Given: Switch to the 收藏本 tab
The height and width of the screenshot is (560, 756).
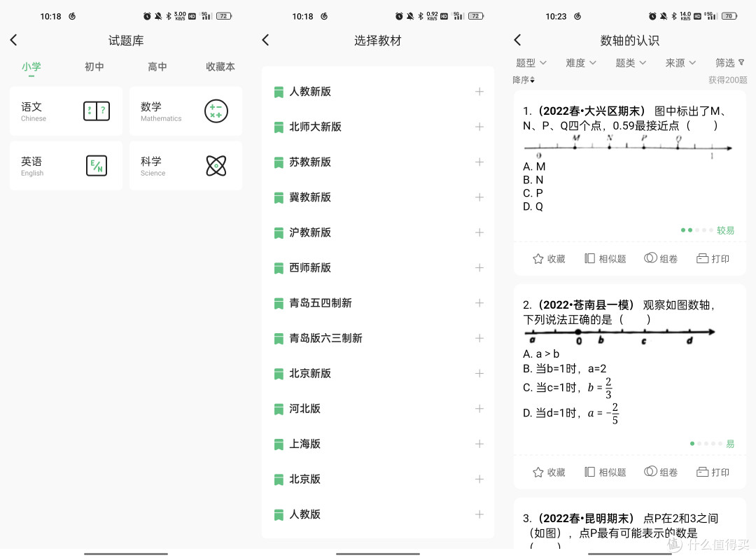Looking at the screenshot, I should point(220,66).
